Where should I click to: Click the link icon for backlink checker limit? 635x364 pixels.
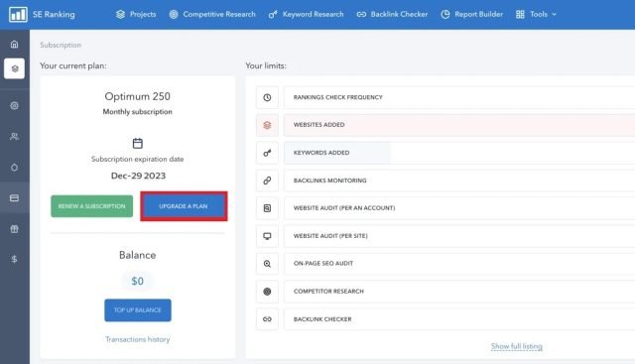[267, 319]
